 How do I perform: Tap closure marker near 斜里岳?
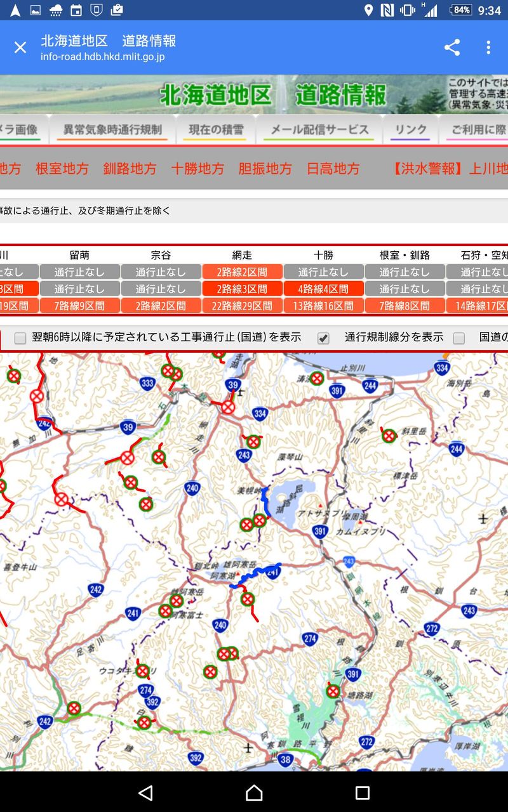pos(389,436)
